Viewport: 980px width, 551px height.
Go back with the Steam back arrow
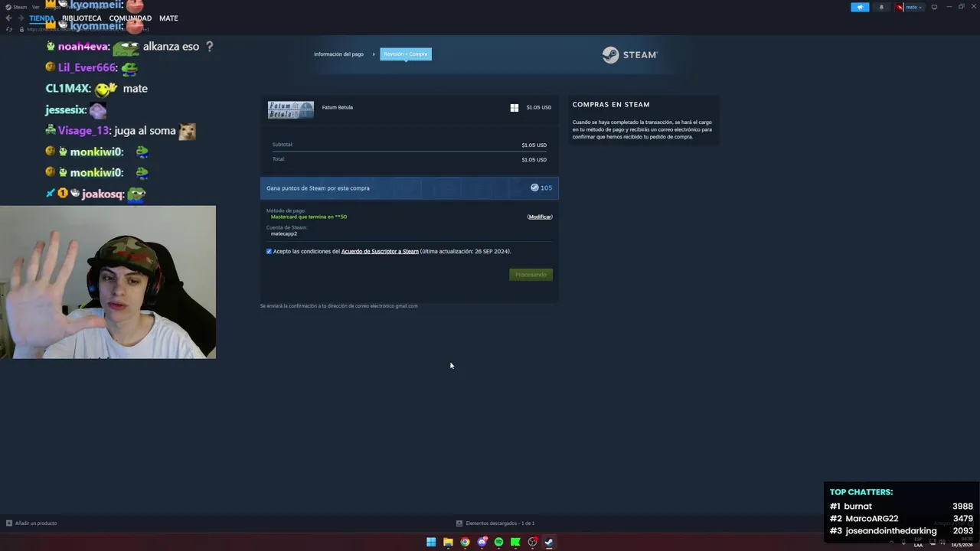(8, 18)
